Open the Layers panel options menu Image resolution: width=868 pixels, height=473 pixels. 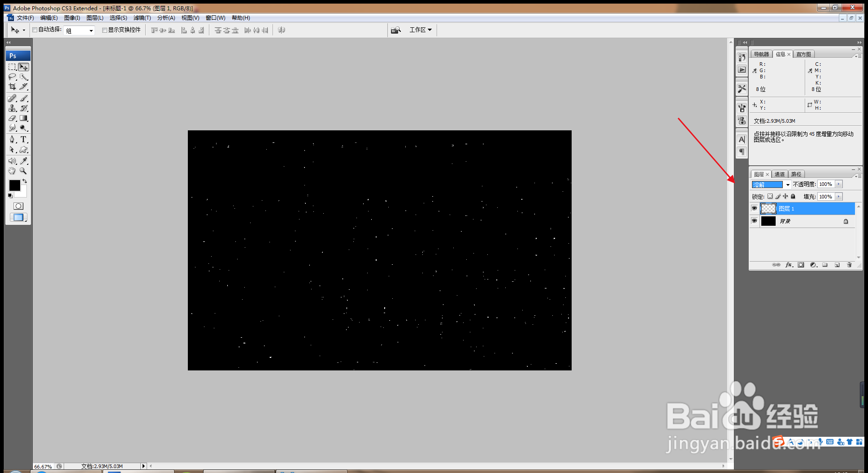(858, 176)
